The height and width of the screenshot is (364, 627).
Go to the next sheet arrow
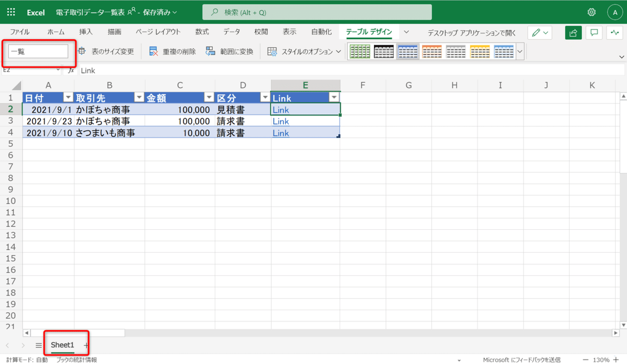pyautogui.click(x=23, y=345)
